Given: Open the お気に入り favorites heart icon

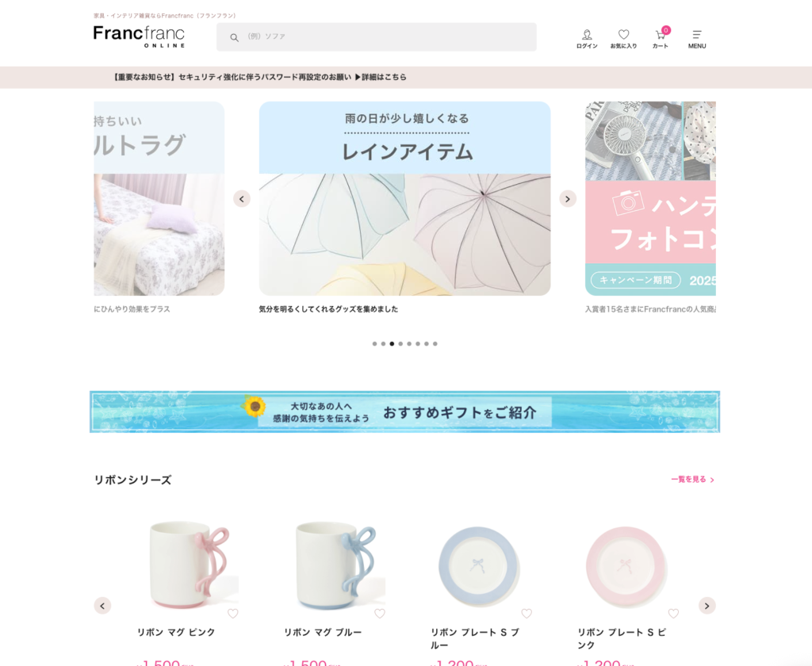Looking at the screenshot, I should point(623,39).
